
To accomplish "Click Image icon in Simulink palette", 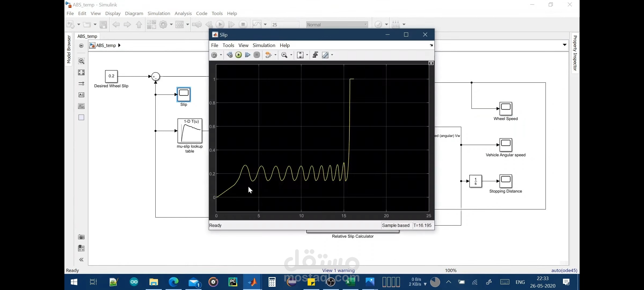I will (x=81, y=106).
